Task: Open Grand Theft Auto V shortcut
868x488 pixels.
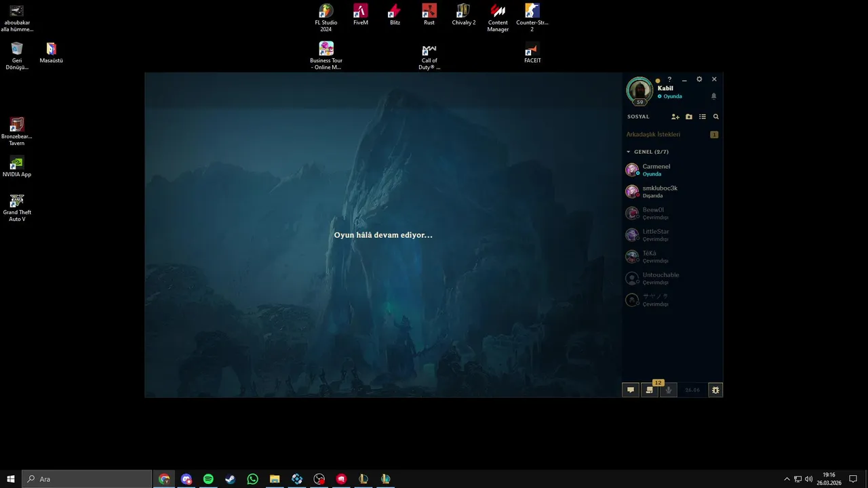Action: click(17, 207)
